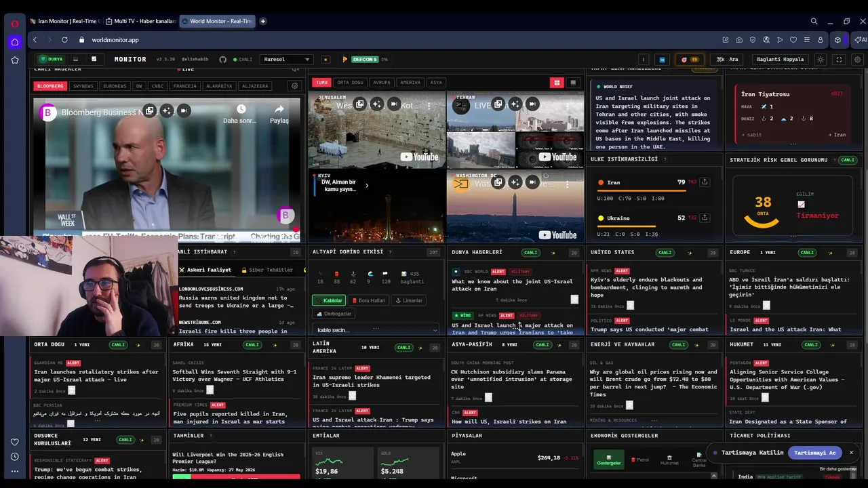Click Watch later clock on Bloomberg video

click(241, 109)
